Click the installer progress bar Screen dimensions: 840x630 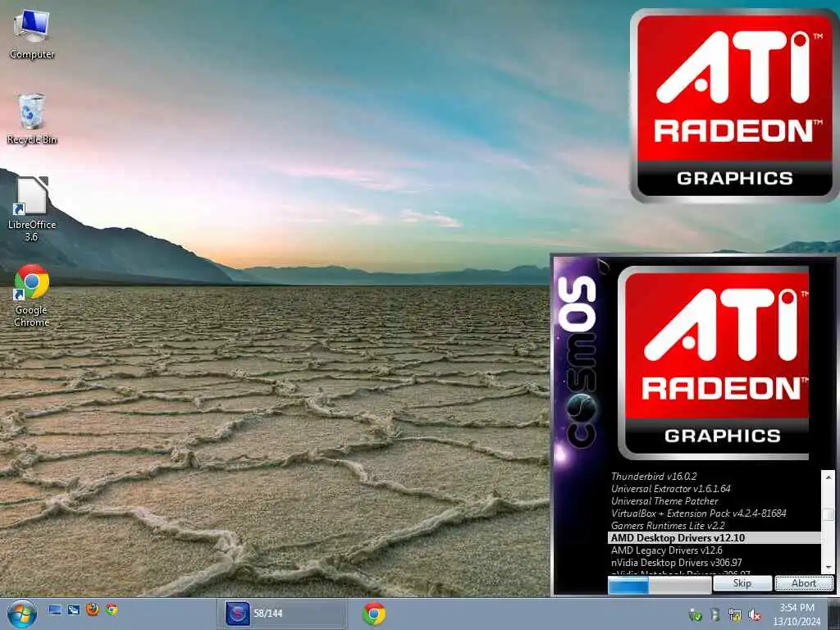pos(660,585)
